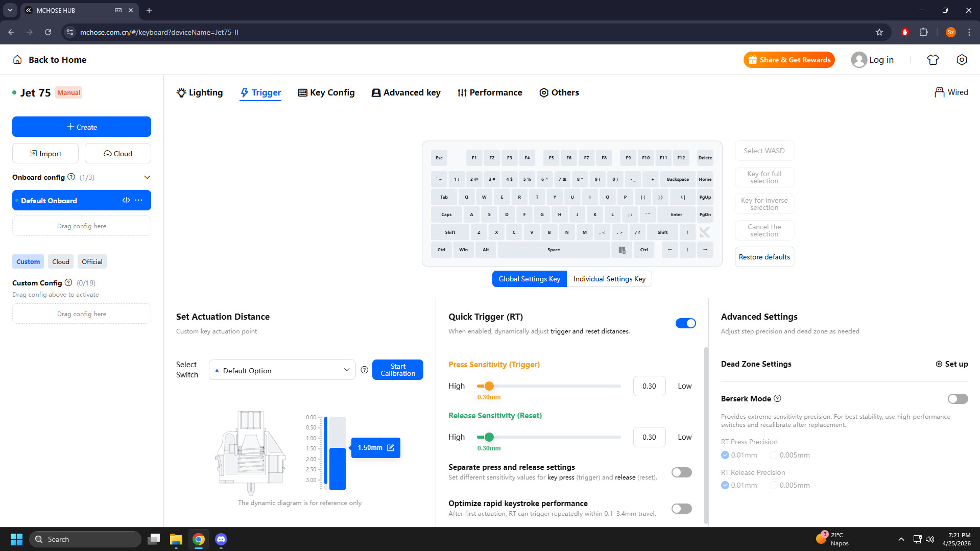Toggle Quick Trigger (RT) switch off
The width and height of the screenshot is (980, 551).
[x=685, y=323]
